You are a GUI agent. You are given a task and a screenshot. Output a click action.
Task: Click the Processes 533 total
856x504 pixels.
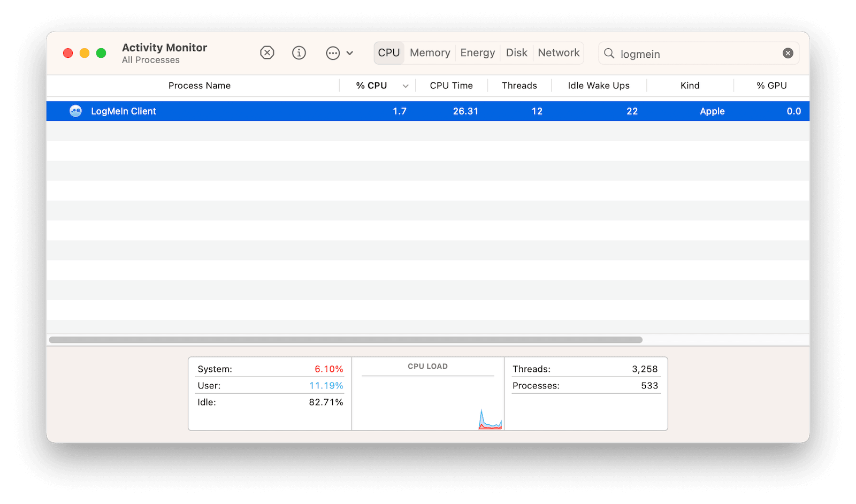click(x=649, y=386)
